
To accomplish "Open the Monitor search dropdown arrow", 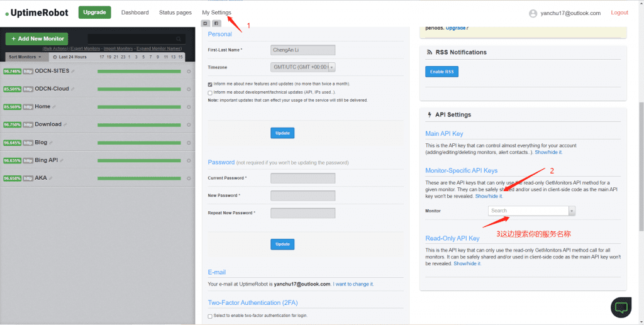I will point(572,211).
